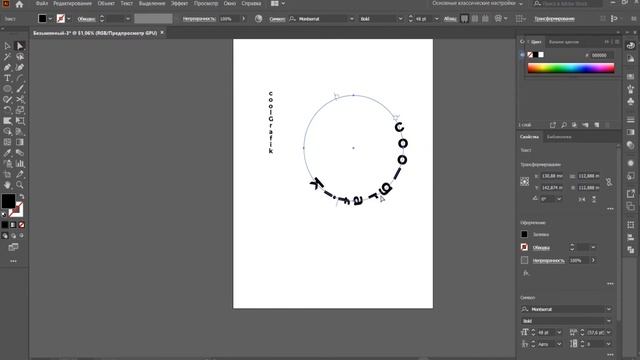Open fill color dropdown in control bar

(51, 19)
